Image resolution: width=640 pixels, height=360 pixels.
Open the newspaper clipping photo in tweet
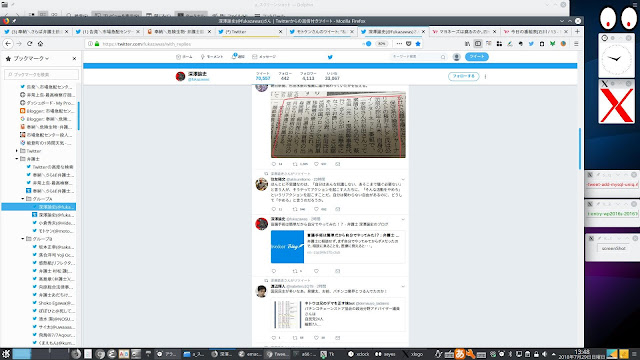pyautogui.click(x=338, y=124)
